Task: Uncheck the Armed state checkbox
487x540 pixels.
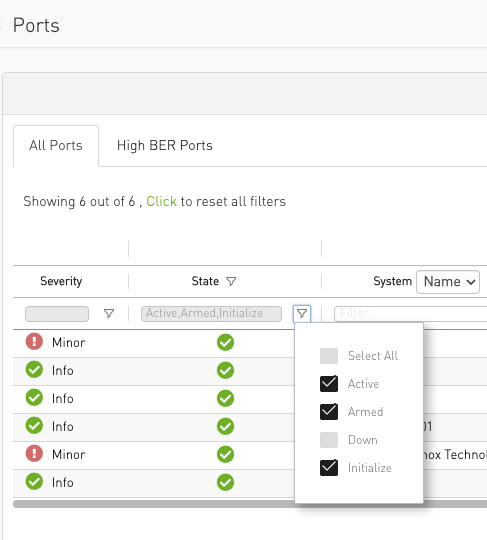Action: coord(329,412)
